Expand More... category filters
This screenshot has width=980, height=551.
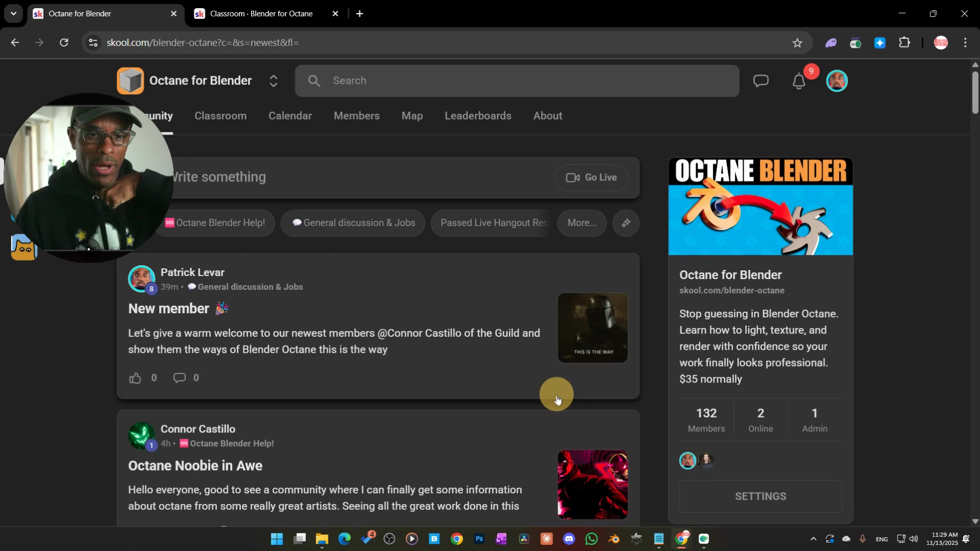[x=582, y=223]
